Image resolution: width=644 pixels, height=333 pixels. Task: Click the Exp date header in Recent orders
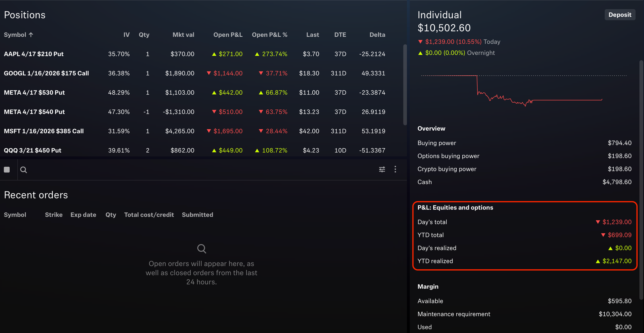[83, 215]
